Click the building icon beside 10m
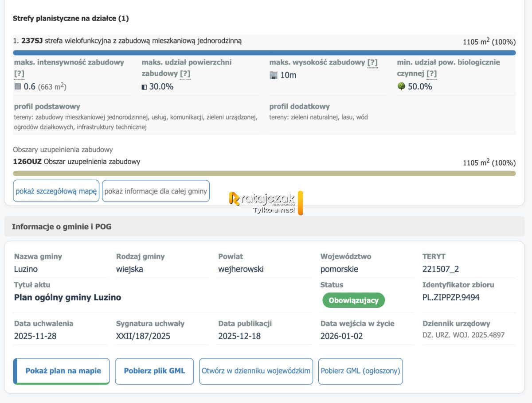The image size is (532, 403). click(274, 75)
